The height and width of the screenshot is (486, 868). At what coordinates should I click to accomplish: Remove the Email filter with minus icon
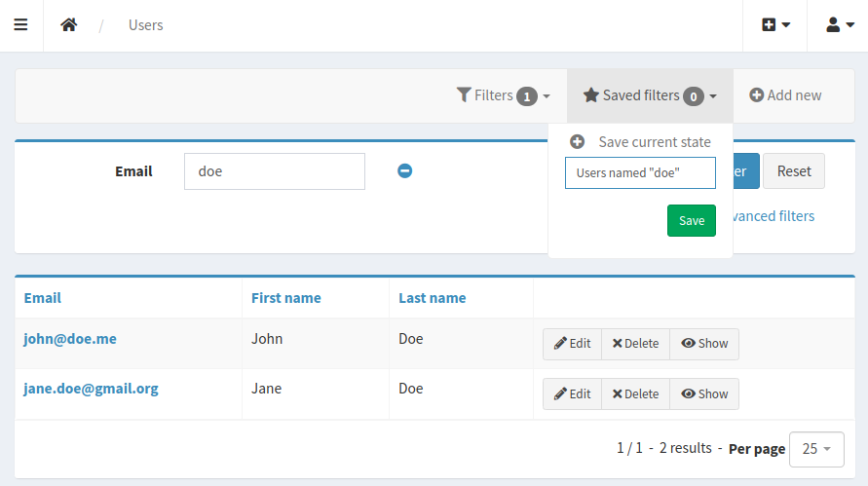[404, 171]
